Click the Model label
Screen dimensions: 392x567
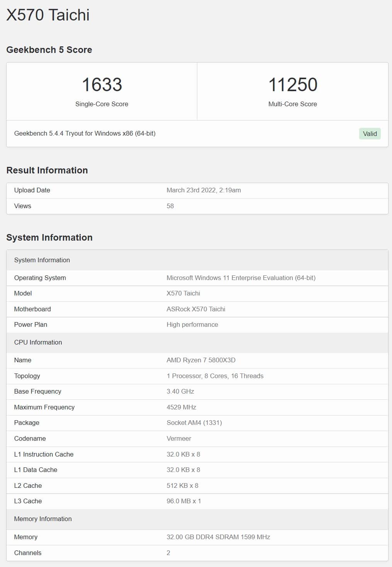23,293
